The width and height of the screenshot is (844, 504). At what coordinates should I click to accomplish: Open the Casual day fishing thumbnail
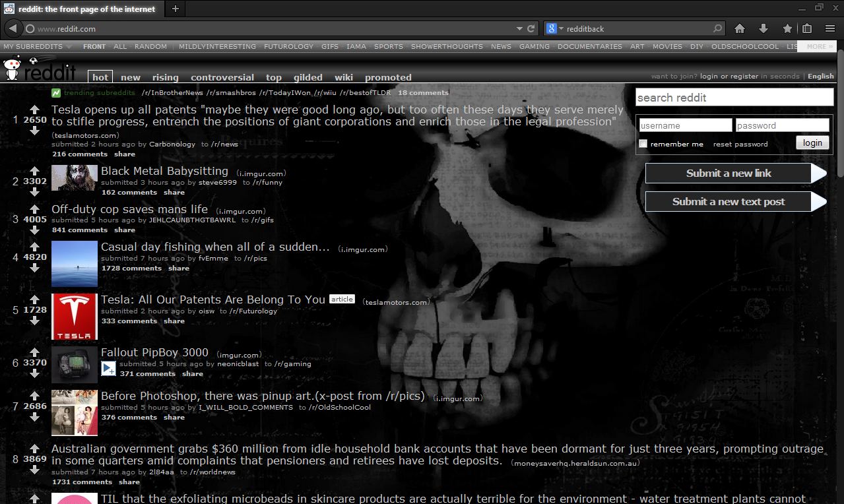coord(75,264)
